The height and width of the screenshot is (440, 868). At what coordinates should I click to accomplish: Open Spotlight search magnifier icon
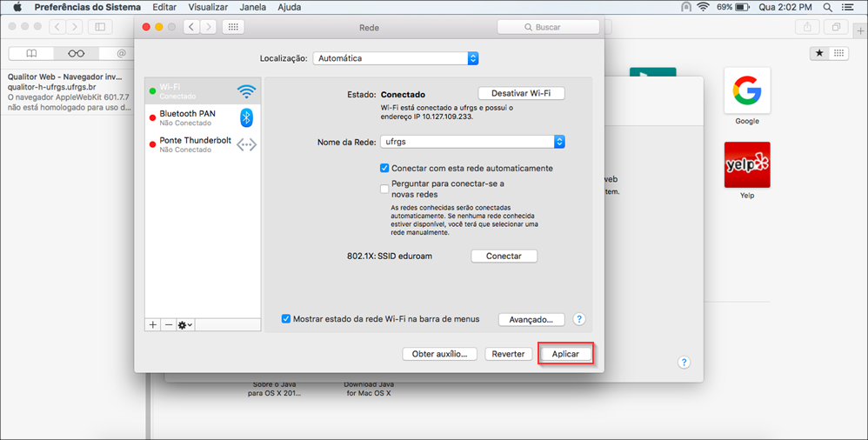coord(827,7)
